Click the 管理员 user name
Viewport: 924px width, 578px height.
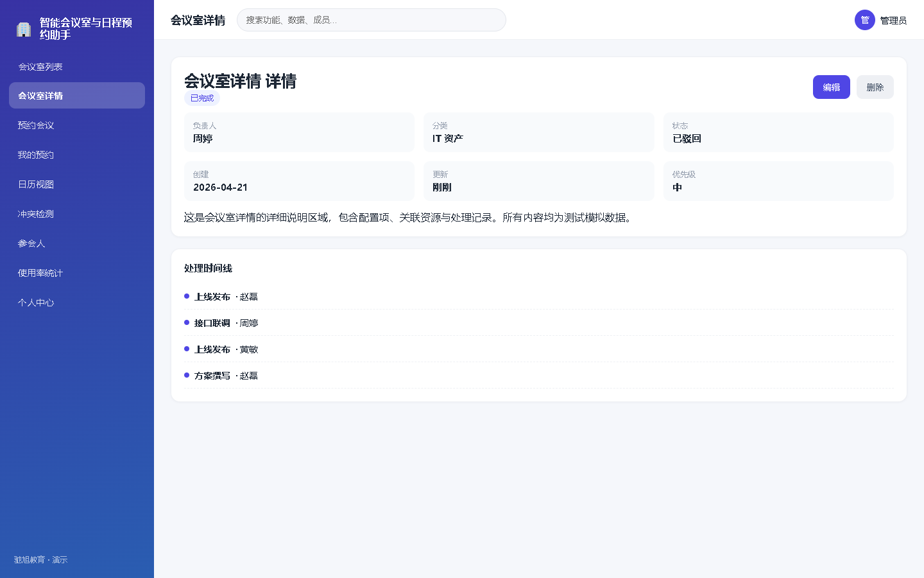(893, 21)
